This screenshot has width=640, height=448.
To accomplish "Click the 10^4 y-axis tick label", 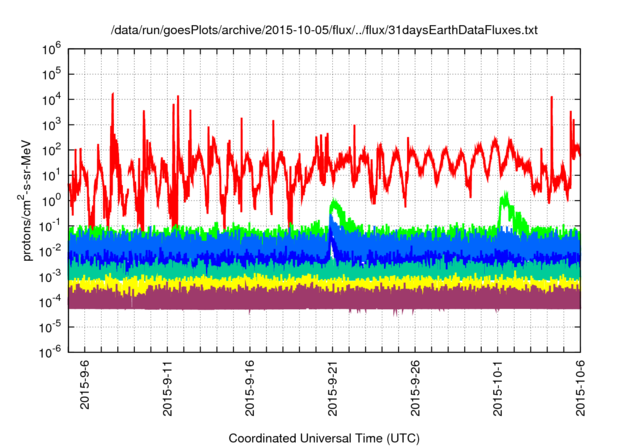I will 51,100.
